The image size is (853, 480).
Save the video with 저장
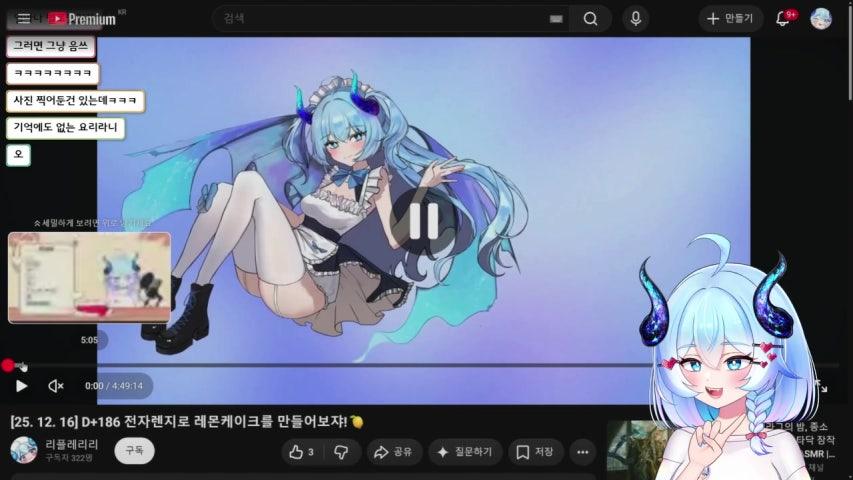pos(535,452)
